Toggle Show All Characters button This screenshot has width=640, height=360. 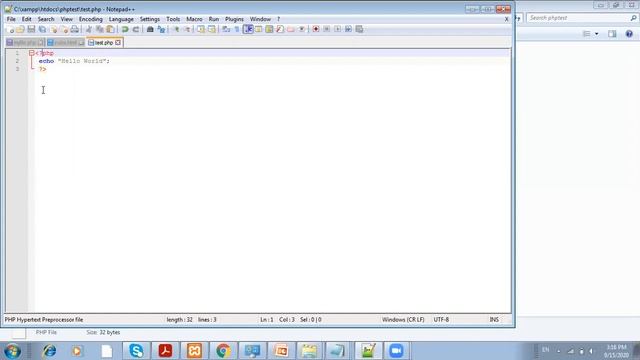[237, 29]
